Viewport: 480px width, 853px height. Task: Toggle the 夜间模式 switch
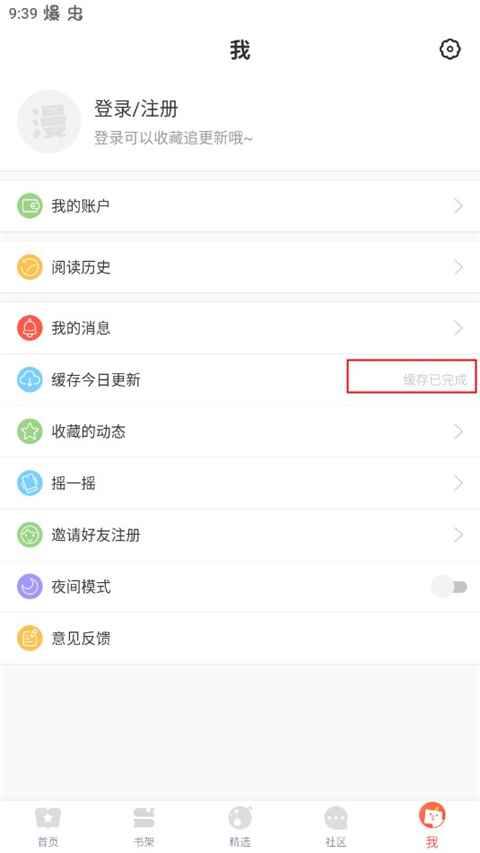(x=450, y=586)
